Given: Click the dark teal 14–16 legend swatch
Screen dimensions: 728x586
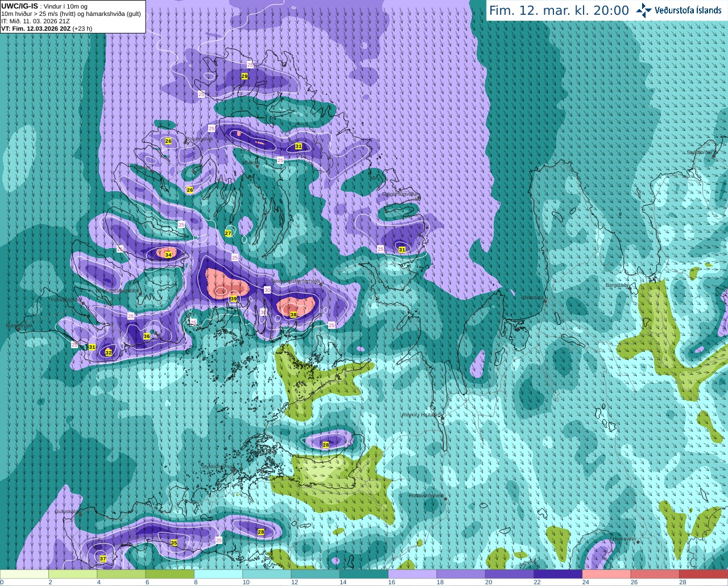Looking at the screenshot, I should (x=364, y=574).
